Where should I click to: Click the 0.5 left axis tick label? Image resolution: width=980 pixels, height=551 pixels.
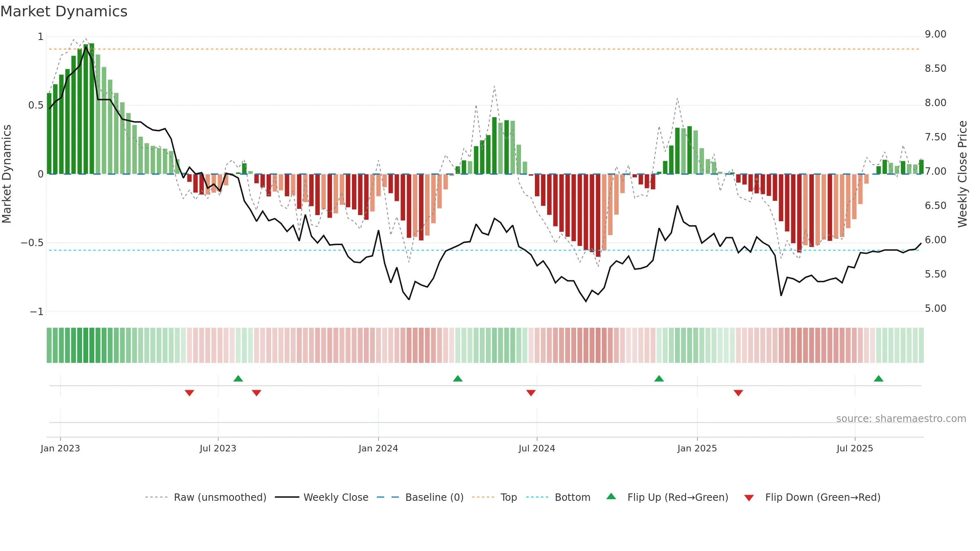click(36, 105)
